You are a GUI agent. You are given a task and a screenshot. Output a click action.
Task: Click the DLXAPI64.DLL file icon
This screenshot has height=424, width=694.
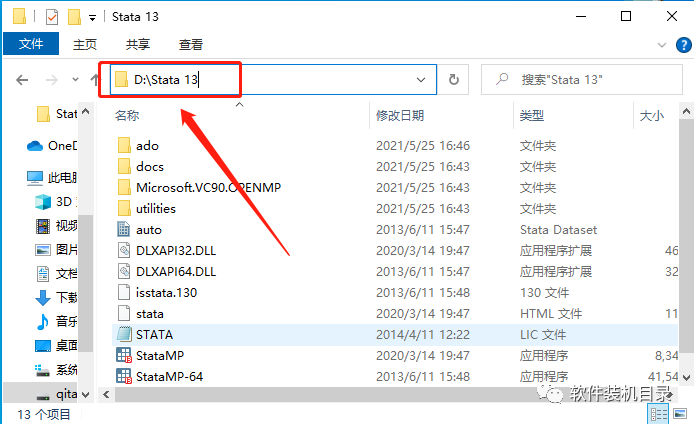(x=124, y=271)
